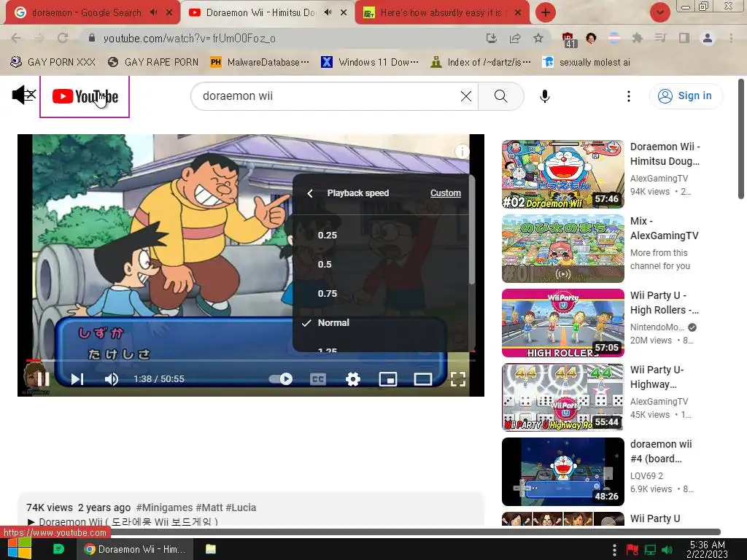Open AlexGamingTV channel under Doraemon Wii

tap(659, 178)
